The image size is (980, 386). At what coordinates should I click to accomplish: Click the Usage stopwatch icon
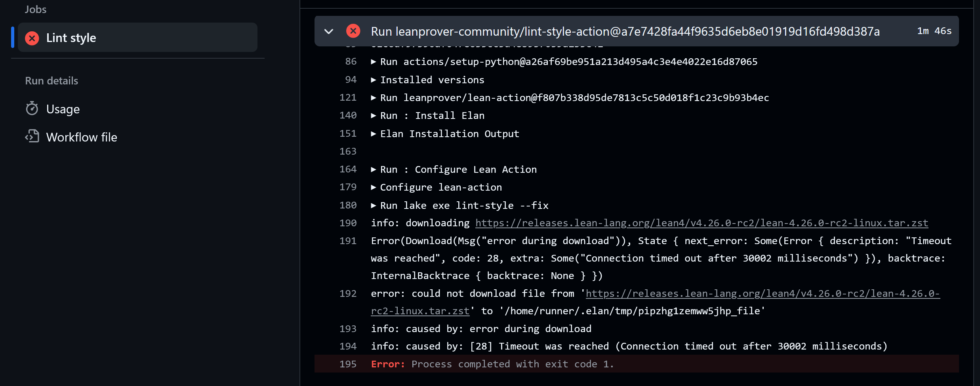tap(32, 109)
